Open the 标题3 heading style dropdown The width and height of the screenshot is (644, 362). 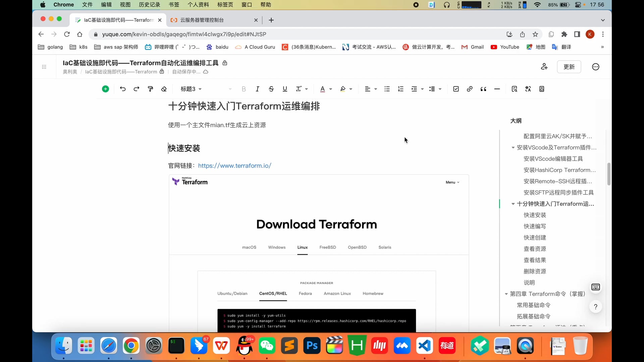click(191, 89)
